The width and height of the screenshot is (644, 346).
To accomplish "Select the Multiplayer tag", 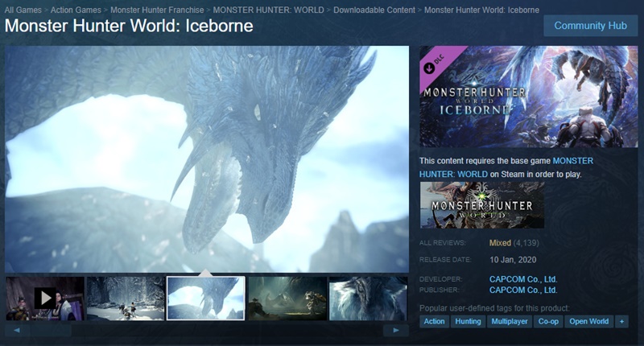I will (510, 321).
